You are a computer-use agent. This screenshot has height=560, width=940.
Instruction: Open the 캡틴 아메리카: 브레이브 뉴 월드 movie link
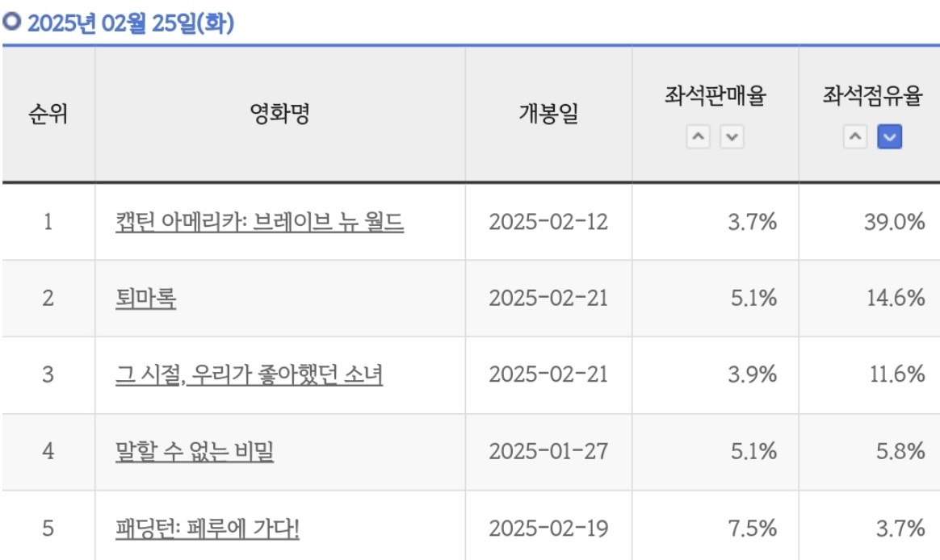click(x=259, y=222)
